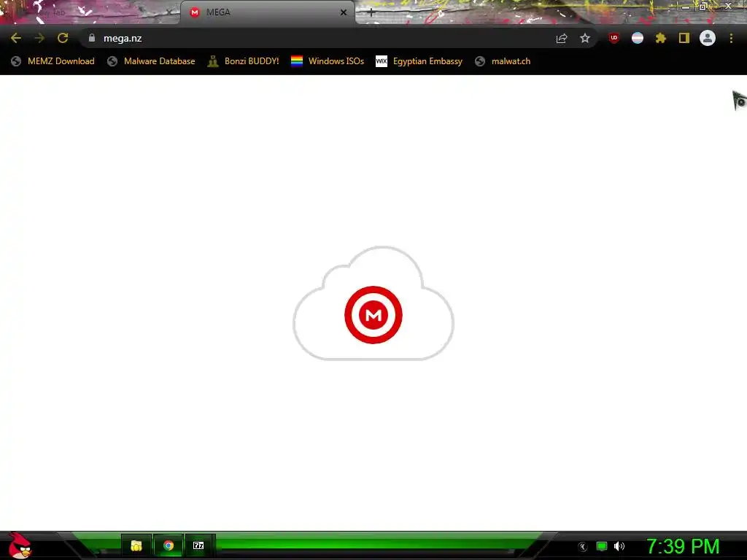Open the network tray icon
The width and height of the screenshot is (747, 560).
(x=602, y=546)
